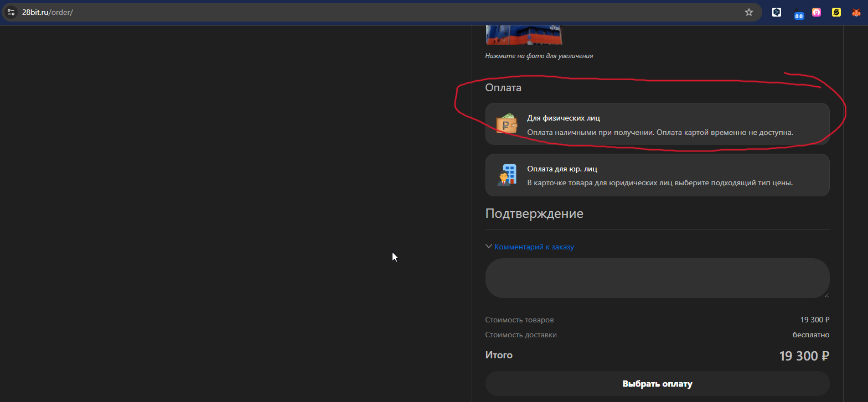868x402 pixels.
Task: Click inside the order comment text area
Action: tap(657, 278)
